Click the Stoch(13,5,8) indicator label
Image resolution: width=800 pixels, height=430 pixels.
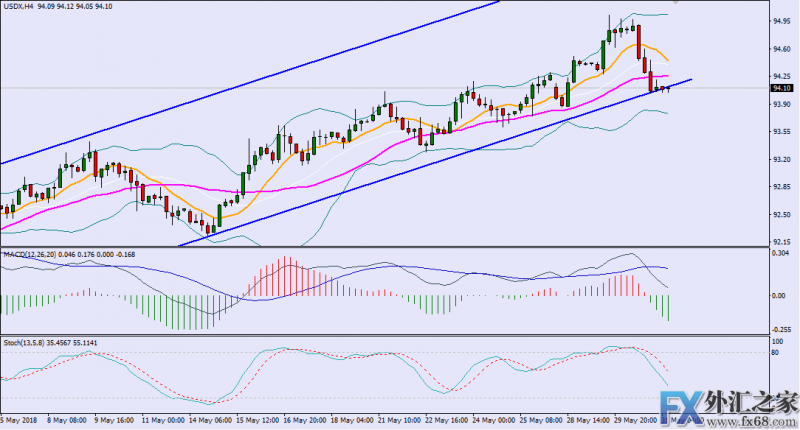pyautogui.click(x=27, y=342)
